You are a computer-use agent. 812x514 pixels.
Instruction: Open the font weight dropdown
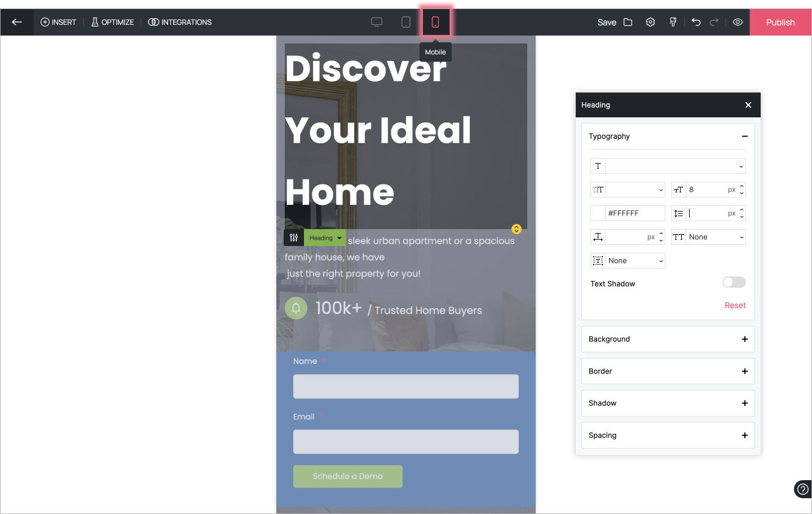(x=636, y=190)
